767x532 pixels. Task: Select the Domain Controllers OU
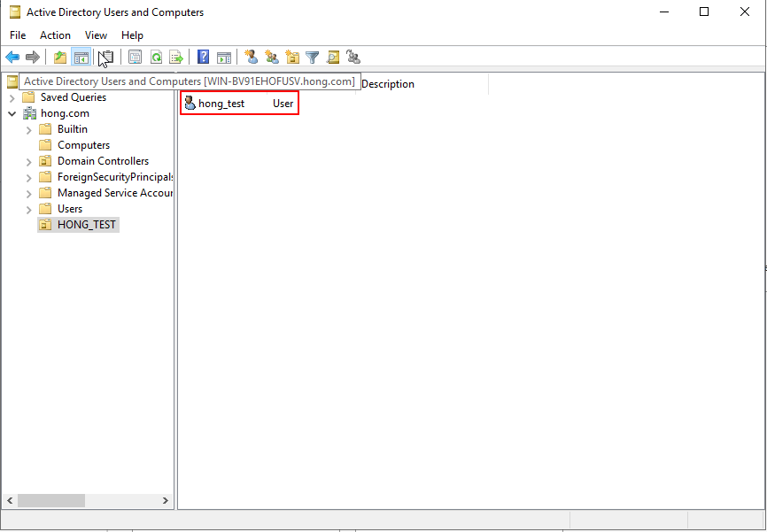[x=104, y=161]
